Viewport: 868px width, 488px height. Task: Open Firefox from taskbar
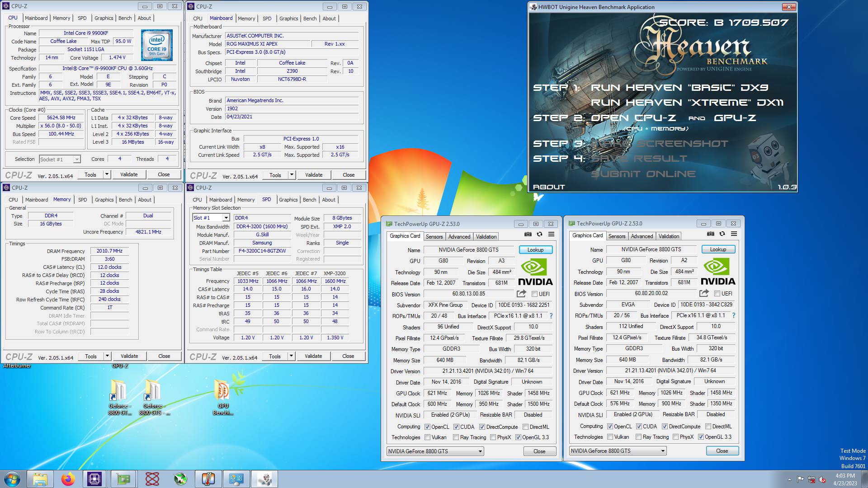click(68, 479)
